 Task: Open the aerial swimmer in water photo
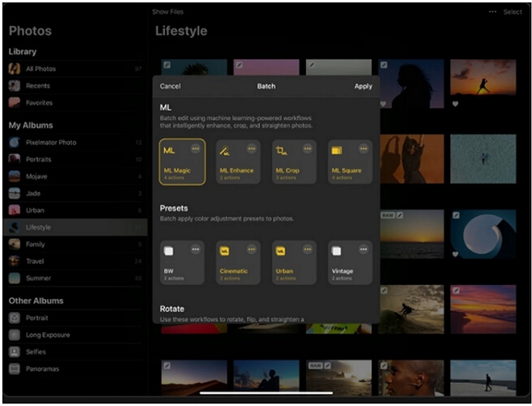coord(483,158)
